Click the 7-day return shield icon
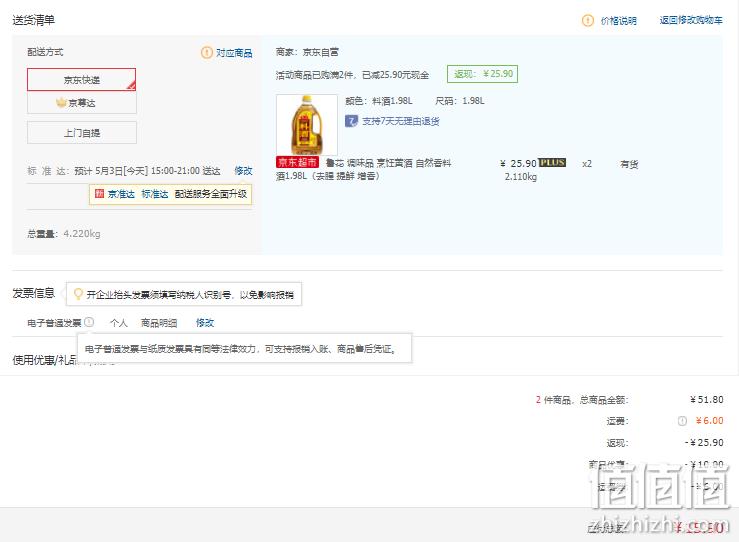Screen dimensions: 739x542 point(351,121)
